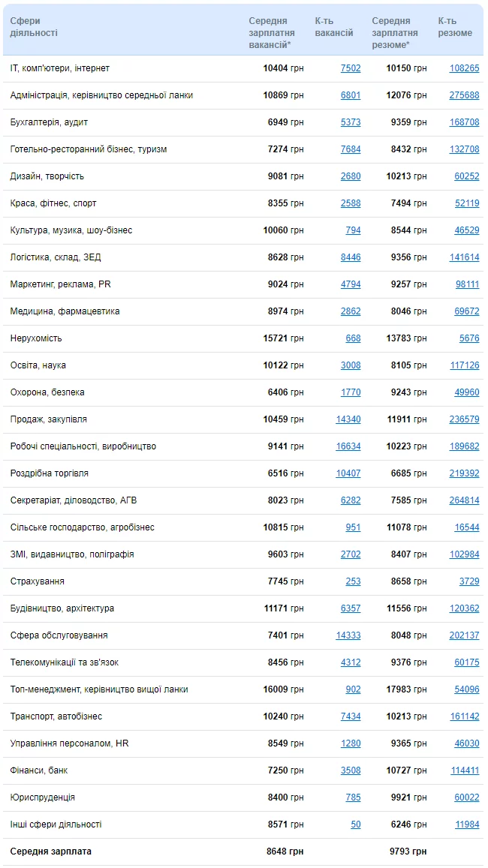Open the 168708 resumes link for Бухгалтерія, аудит
This screenshot has width=488, height=868.
pyautogui.click(x=464, y=122)
